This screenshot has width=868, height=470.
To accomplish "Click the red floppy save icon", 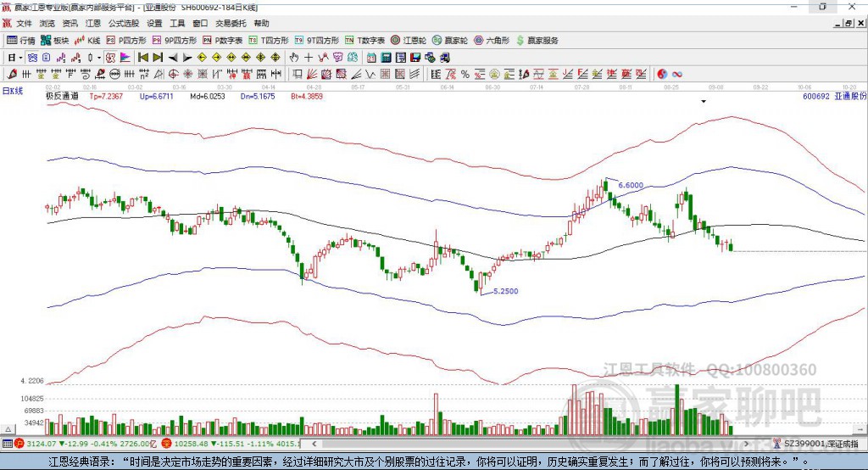I will point(415,58).
